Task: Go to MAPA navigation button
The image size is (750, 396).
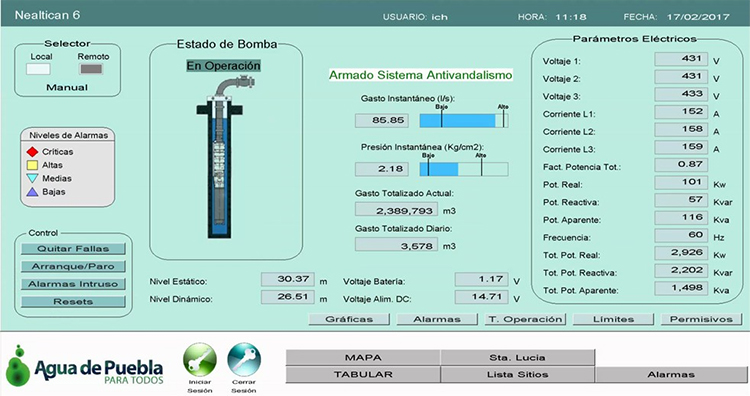Action: (363, 358)
